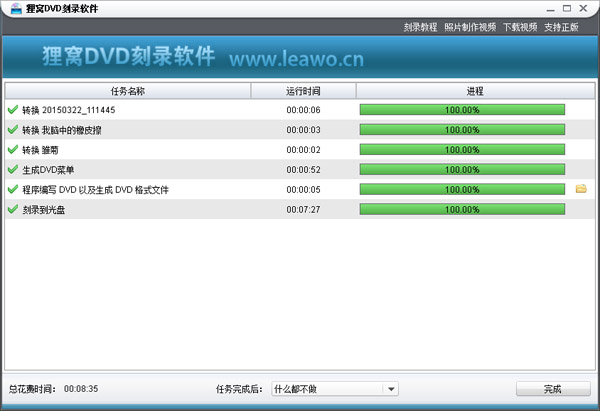Select task name 刻录到光盘
600x411 pixels.
tap(44, 210)
